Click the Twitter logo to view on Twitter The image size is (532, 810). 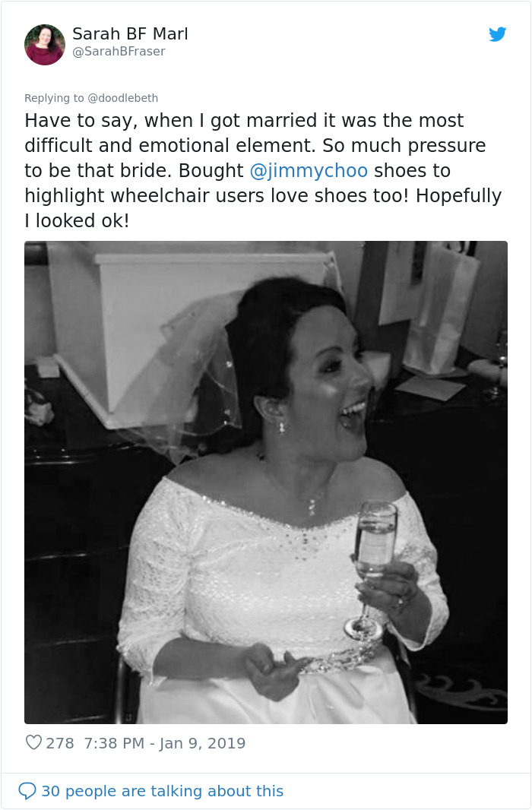coord(498,34)
